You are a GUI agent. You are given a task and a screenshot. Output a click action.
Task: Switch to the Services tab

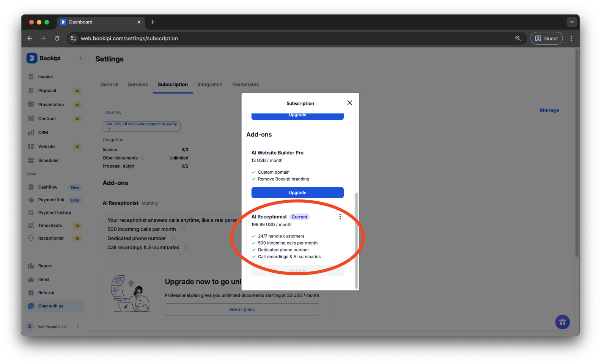click(138, 85)
